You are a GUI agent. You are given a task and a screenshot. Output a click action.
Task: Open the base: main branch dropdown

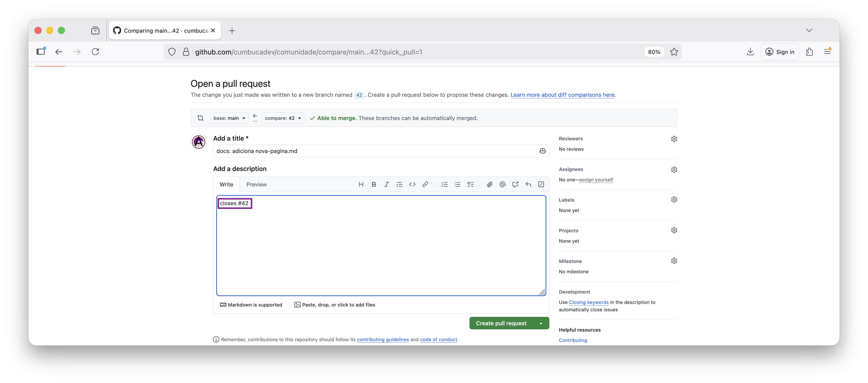[x=229, y=118]
